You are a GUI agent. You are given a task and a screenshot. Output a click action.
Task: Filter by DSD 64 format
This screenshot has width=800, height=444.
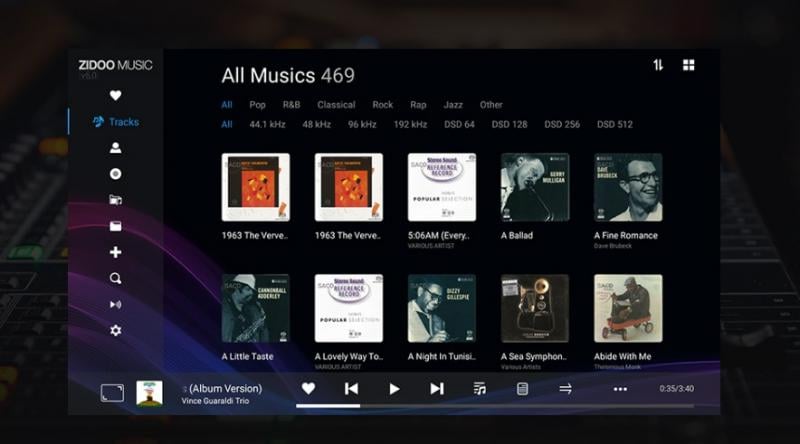coord(459,125)
